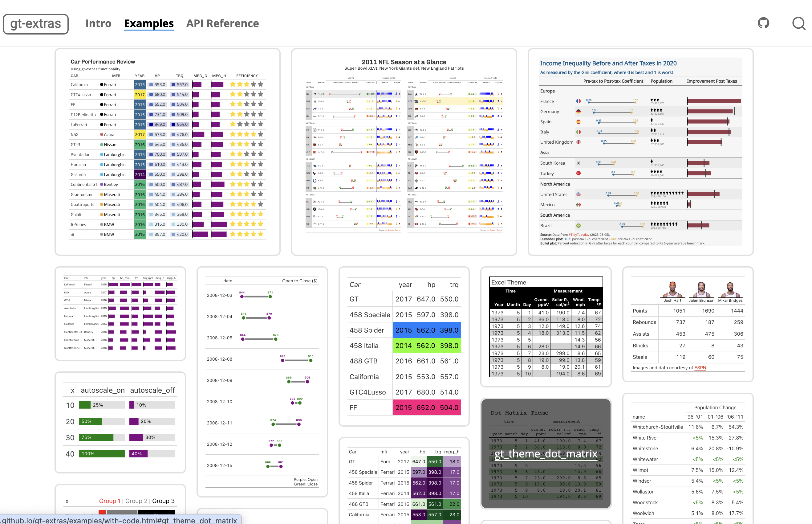Click the search magnifier icon

[798, 23]
